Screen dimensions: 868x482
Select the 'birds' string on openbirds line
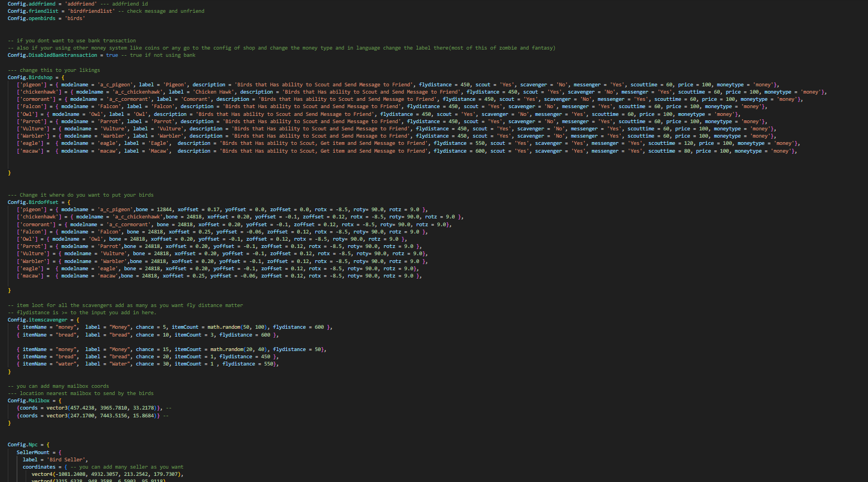click(x=75, y=18)
